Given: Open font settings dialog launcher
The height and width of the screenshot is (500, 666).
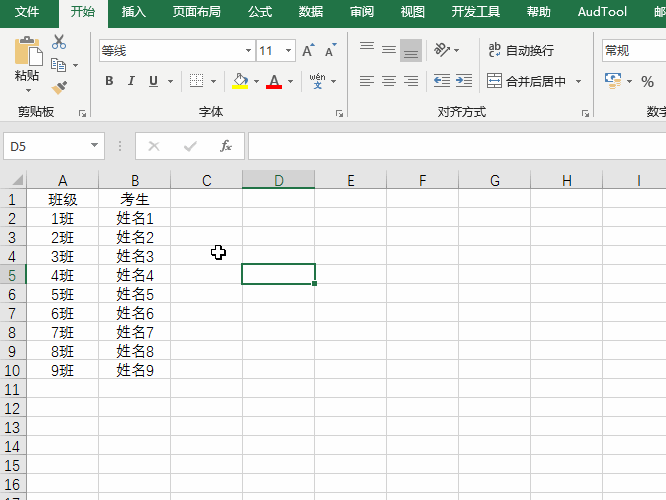Looking at the screenshot, I should (x=339, y=113).
